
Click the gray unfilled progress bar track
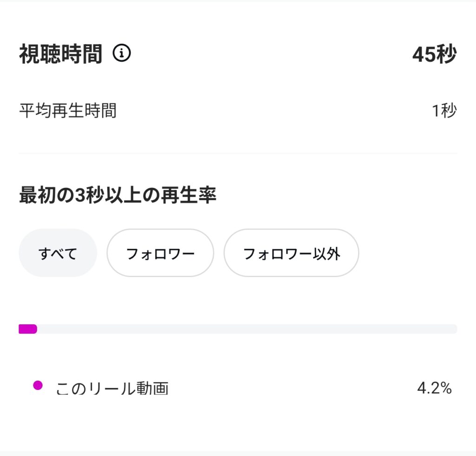[246, 329]
